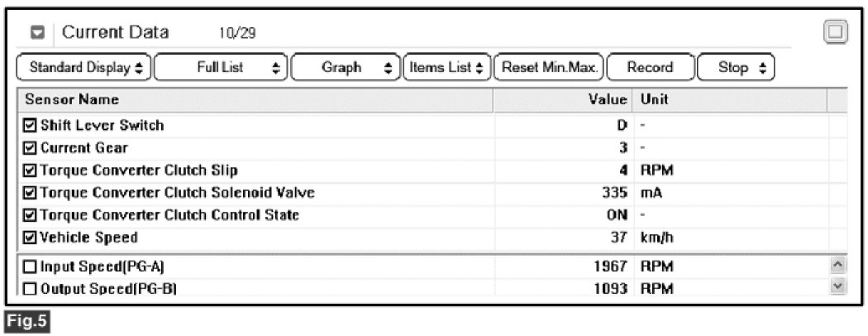Uncheck the Current Gear checkbox

31,148
